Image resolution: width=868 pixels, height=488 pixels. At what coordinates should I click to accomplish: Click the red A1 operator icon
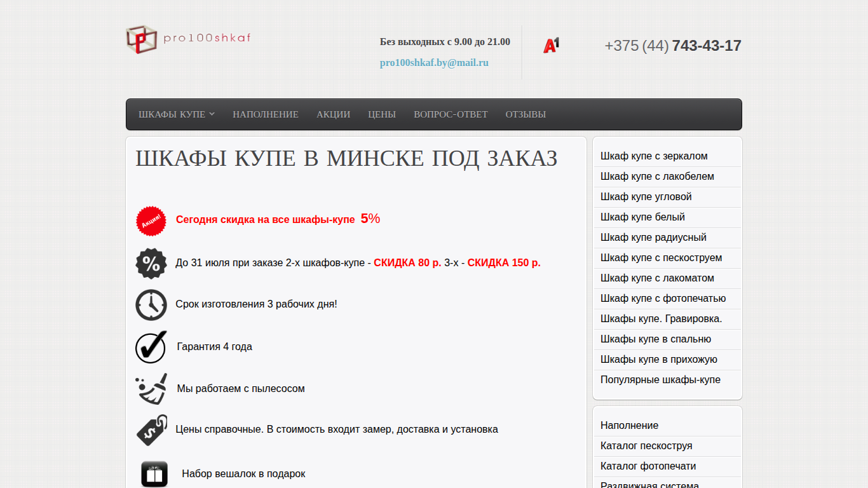551,45
